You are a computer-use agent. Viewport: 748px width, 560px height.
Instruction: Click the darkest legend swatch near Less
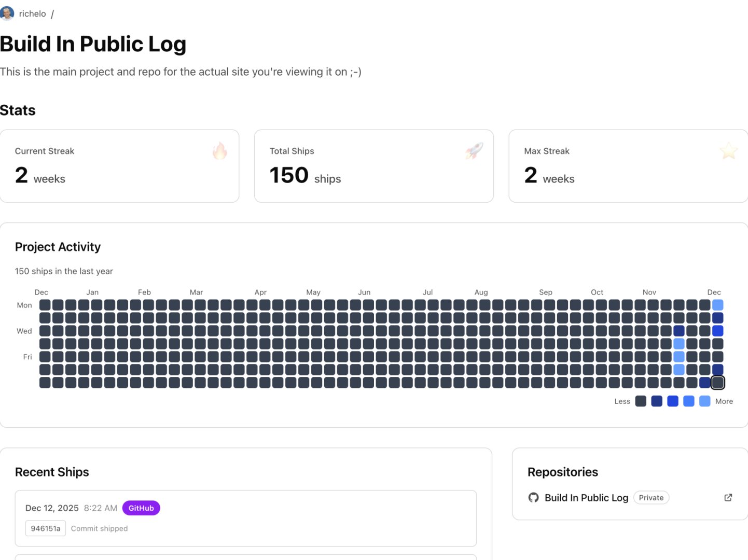(x=641, y=401)
